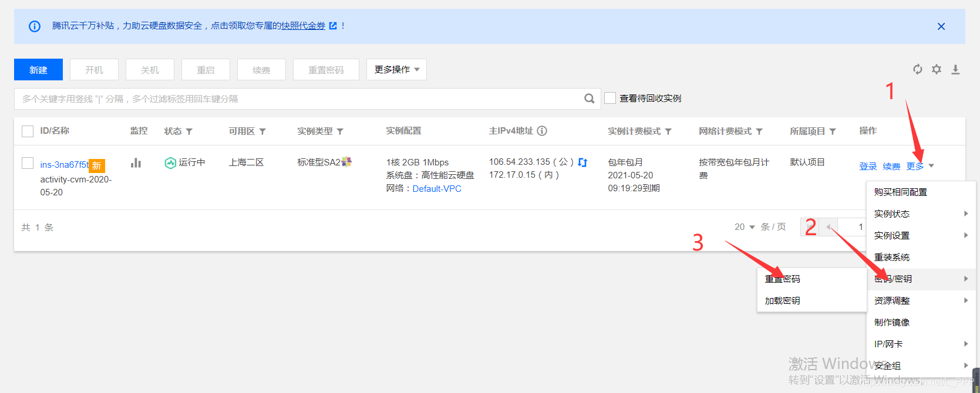Screen dimensions: 980x393
Task: Open the ins-3na67f5t instance link
Action: tap(65, 165)
